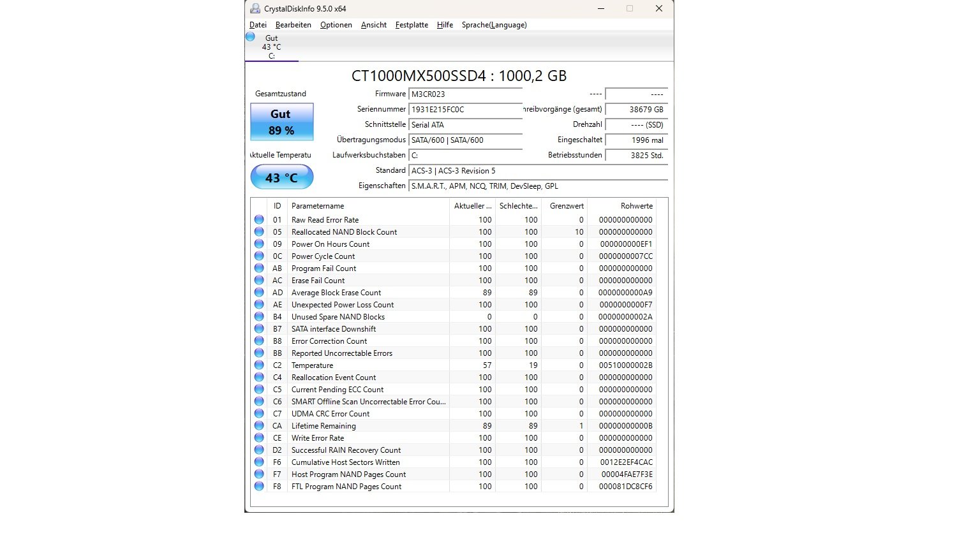Click the 43 °C temperature button

tap(281, 177)
